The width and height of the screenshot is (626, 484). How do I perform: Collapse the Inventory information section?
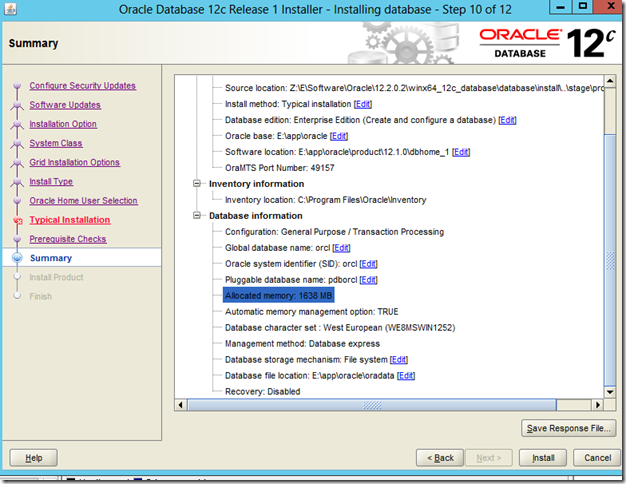pos(197,184)
